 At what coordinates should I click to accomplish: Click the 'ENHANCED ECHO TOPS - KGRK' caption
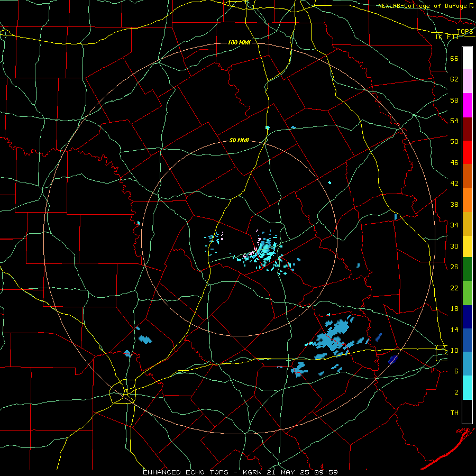pos(204,472)
